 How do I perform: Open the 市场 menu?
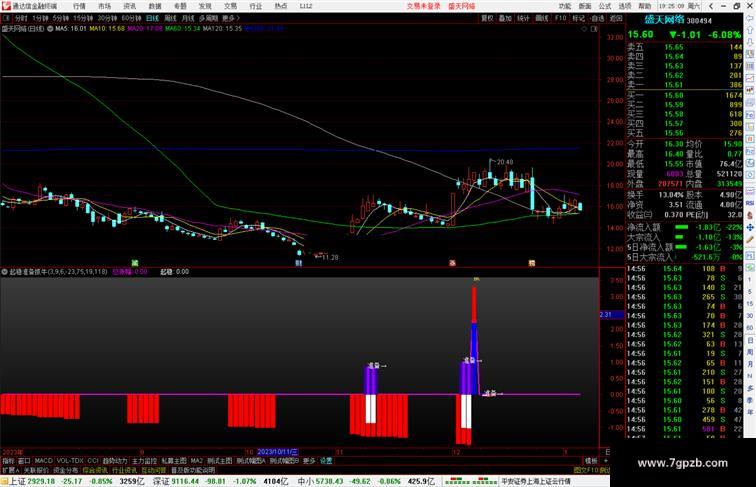[104, 6]
